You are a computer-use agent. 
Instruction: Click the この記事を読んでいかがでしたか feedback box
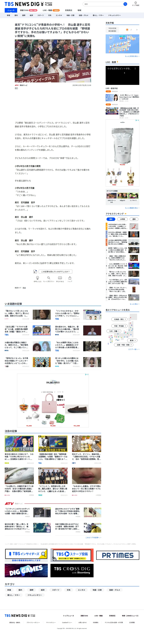point(56,272)
